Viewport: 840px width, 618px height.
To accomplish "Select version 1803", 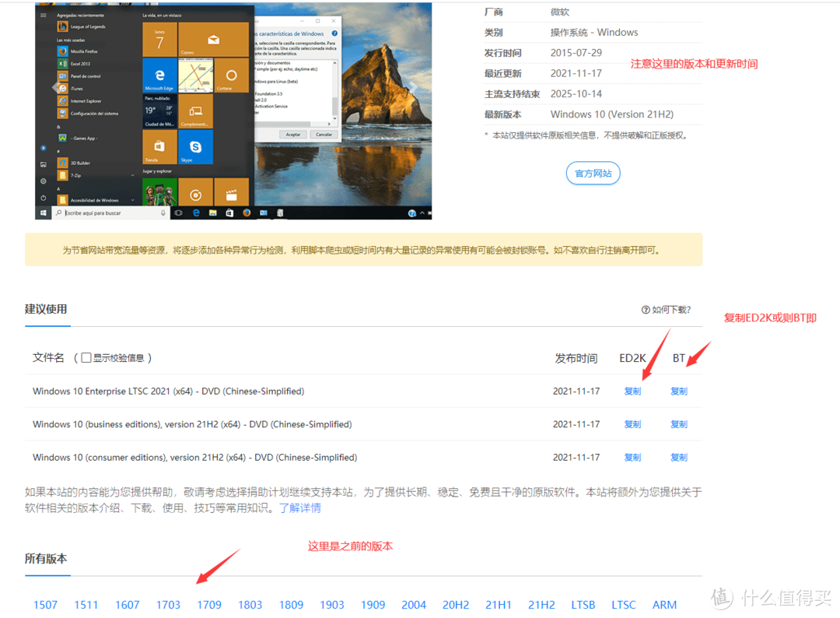I will point(250,605).
